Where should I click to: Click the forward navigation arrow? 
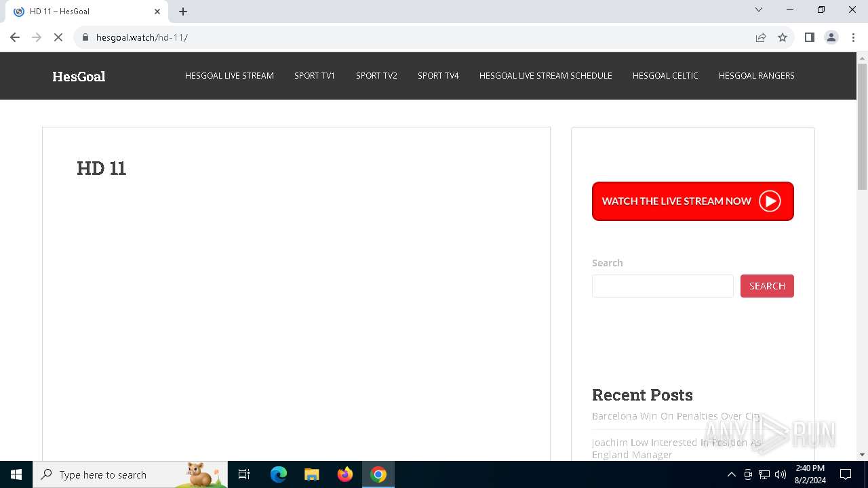(37, 37)
